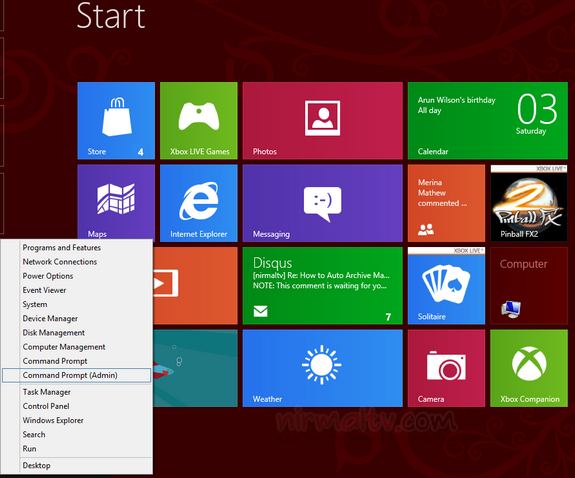Open the orange Video tile
Viewport: 575px width, 478px height.
[195, 286]
